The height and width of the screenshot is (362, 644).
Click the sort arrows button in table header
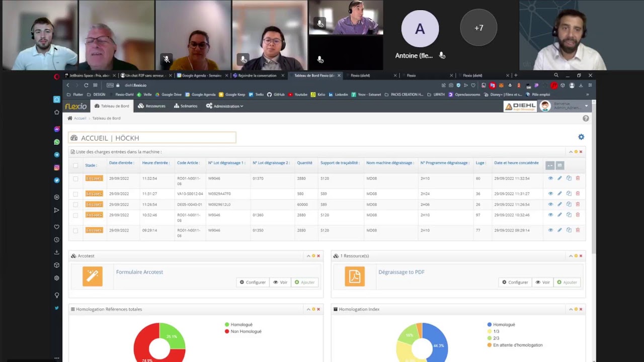pos(550,165)
